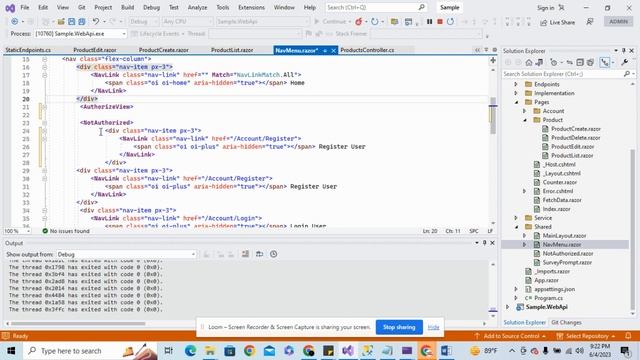640x360 pixels.
Task: Click Stop sharing button in Loom bar
Action: tap(399, 327)
